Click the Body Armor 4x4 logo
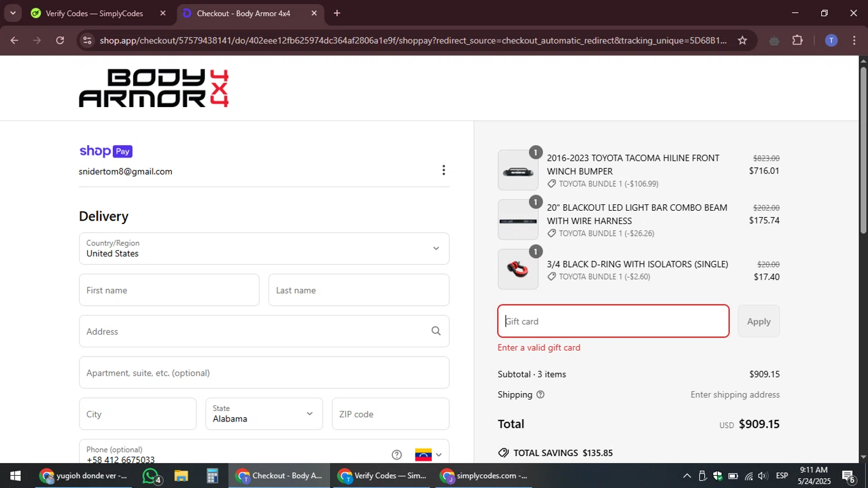This screenshot has height=488, width=868. click(x=154, y=88)
